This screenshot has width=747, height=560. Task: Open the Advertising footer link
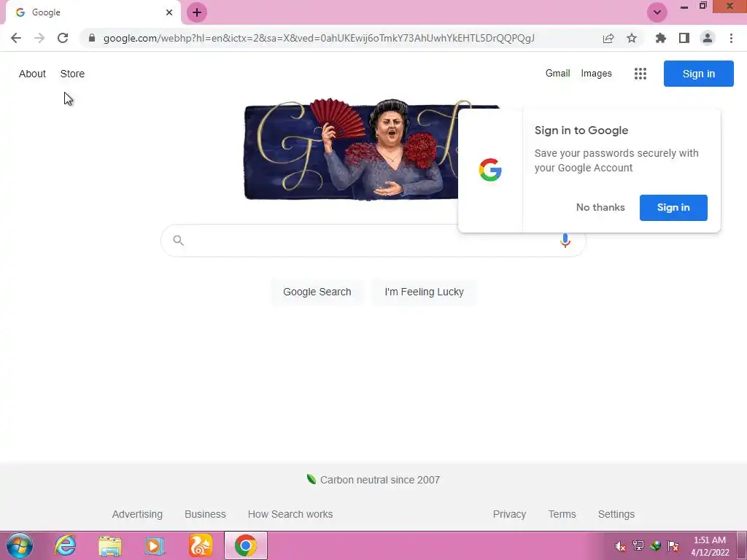(137, 514)
